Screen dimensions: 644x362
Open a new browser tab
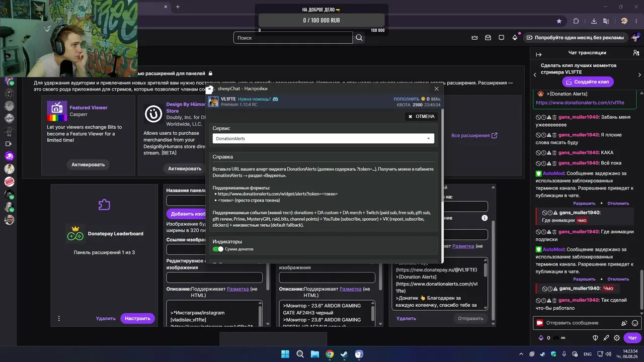(x=178, y=7)
